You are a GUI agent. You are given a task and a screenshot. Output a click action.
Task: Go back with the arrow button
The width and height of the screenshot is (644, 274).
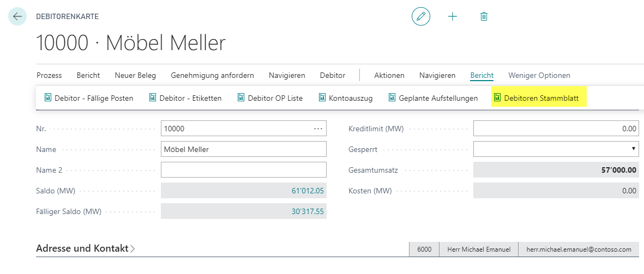point(17,16)
